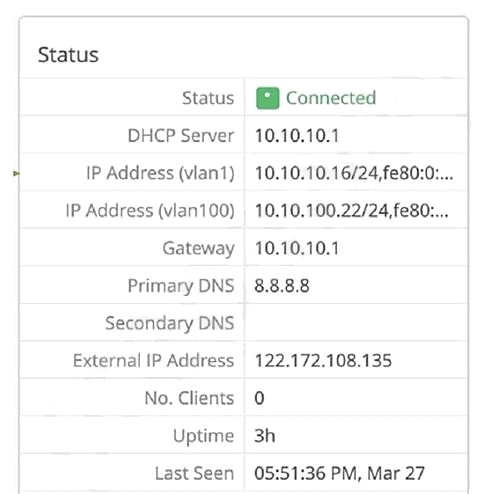This screenshot has width=477, height=494.
Task: Select the Gateway address value
Action: tap(297, 248)
